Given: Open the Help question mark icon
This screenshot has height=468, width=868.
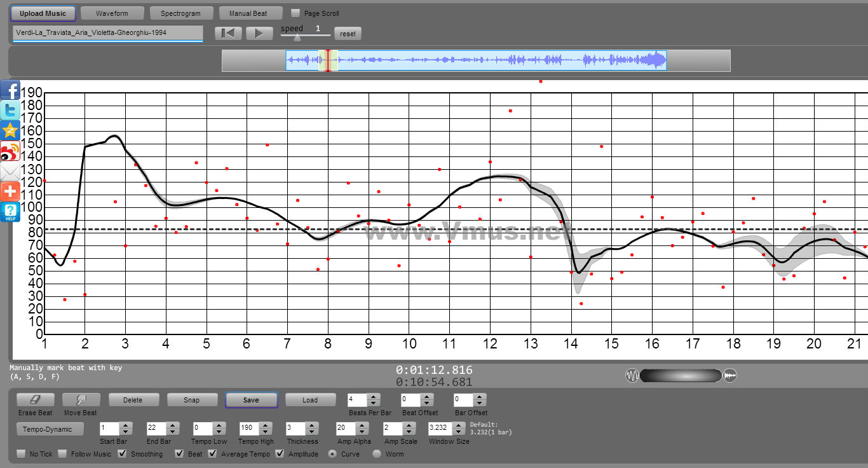Looking at the screenshot, I should tap(10, 212).
